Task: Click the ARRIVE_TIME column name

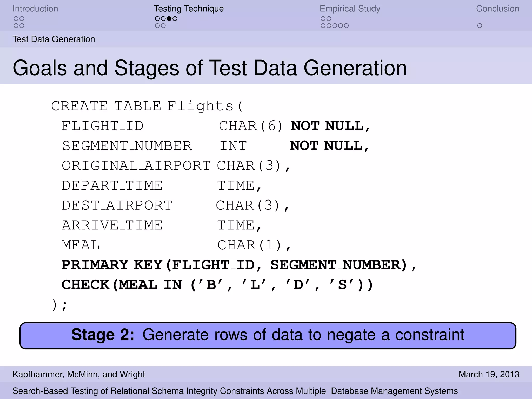Action: 112,225
